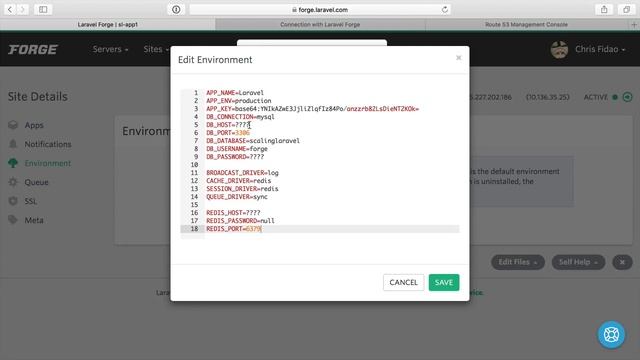Click the private IP (10.136.35.25) text
640x360 pixels.
(x=547, y=97)
